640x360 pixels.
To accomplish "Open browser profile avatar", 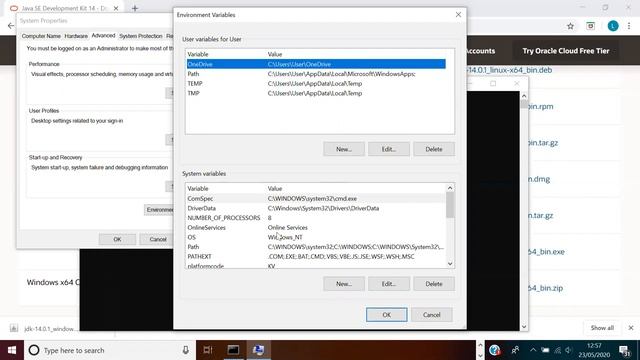I will [613, 26].
